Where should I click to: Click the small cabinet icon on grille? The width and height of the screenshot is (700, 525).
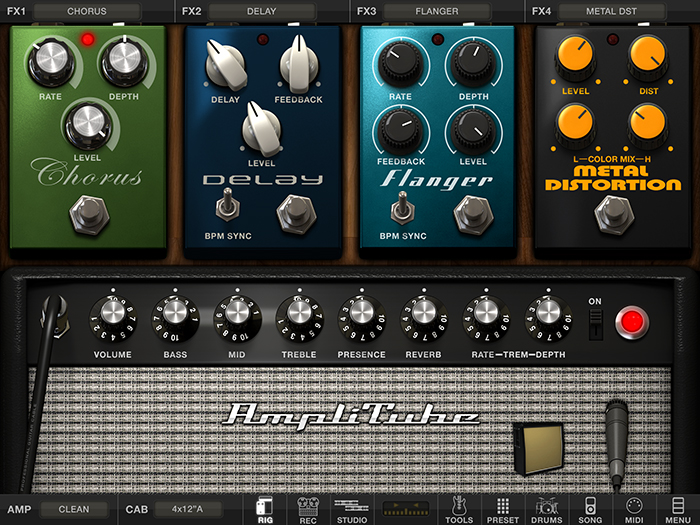pos(539,448)
